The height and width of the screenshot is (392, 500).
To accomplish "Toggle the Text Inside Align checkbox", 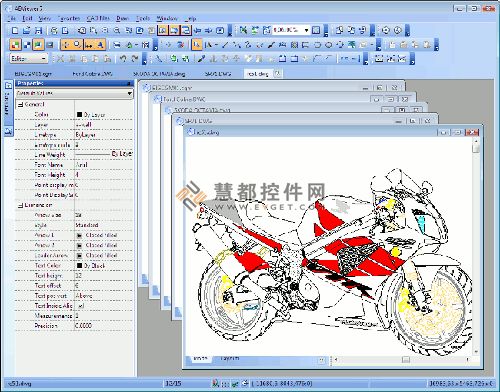I will point(81,306).
